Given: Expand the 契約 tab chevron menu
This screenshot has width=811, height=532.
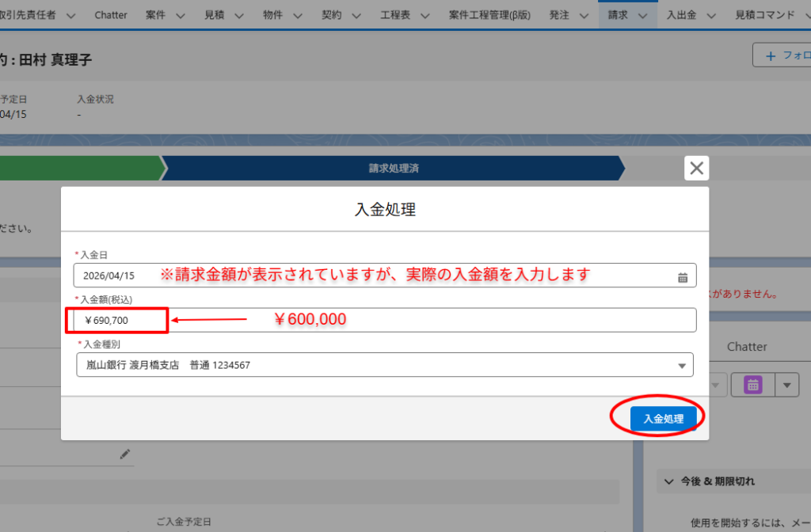Looking at the screenshot, I should coord(356,15).
